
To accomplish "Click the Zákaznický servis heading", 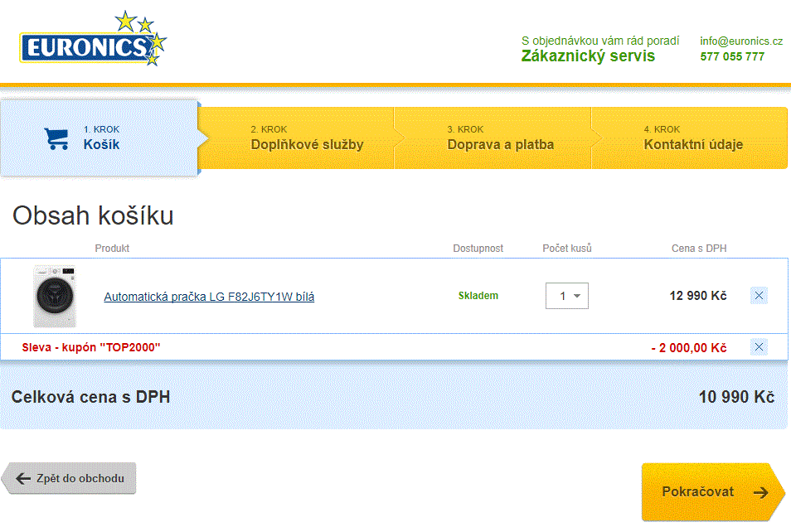I will point(588,56).
